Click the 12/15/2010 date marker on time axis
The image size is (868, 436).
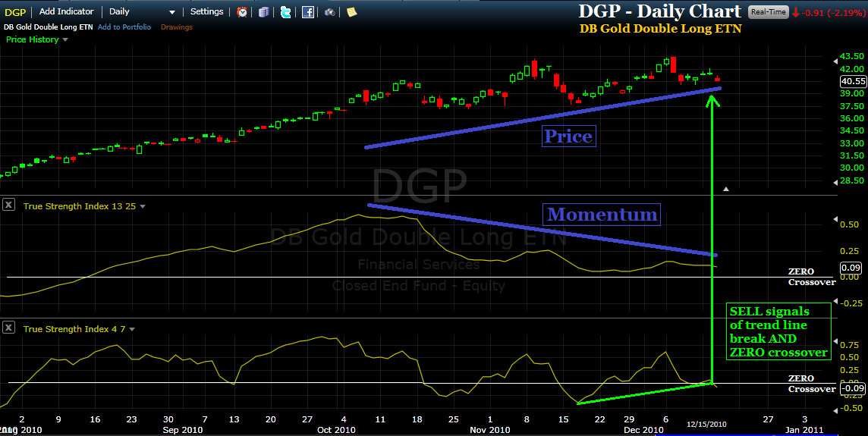pyautogui.click(x=706, y=425)
